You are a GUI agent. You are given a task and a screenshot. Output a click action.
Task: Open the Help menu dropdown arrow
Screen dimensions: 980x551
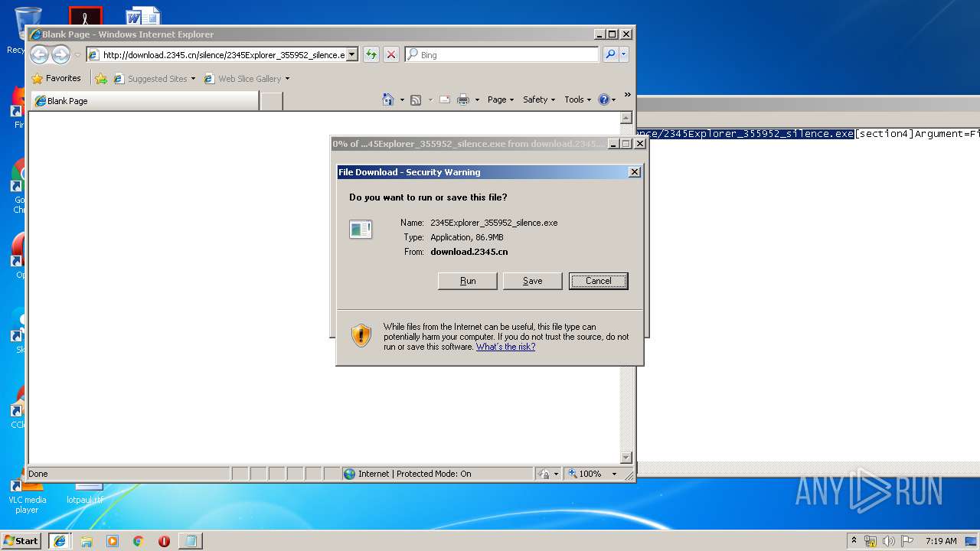tap(614, 99)
